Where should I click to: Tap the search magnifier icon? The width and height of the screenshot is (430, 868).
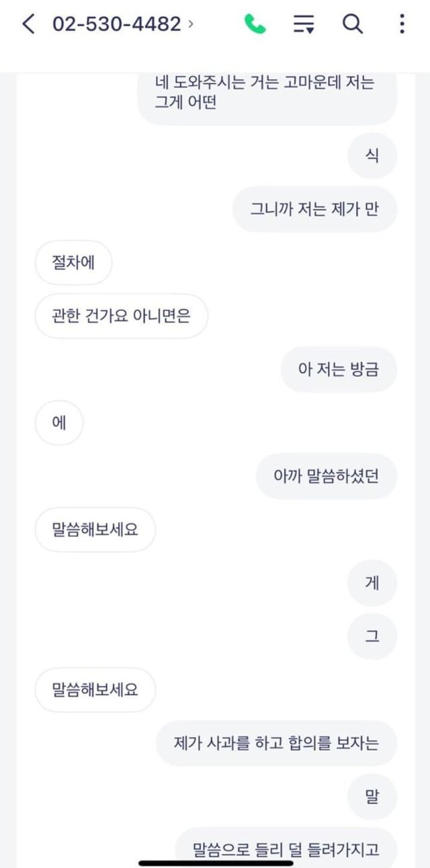coord(353,25)
